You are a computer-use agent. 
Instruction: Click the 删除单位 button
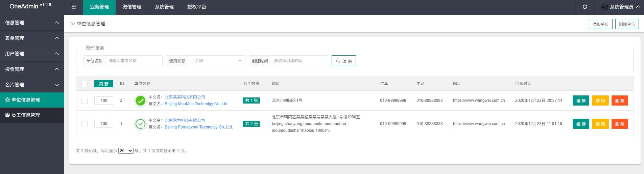[x=627, y=24]
